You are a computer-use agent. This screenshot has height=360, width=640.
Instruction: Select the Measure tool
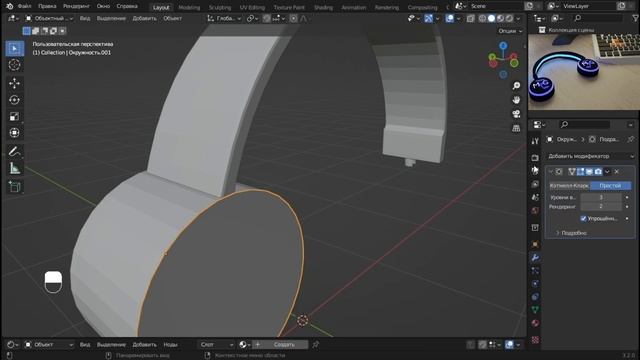pos(14,168)
